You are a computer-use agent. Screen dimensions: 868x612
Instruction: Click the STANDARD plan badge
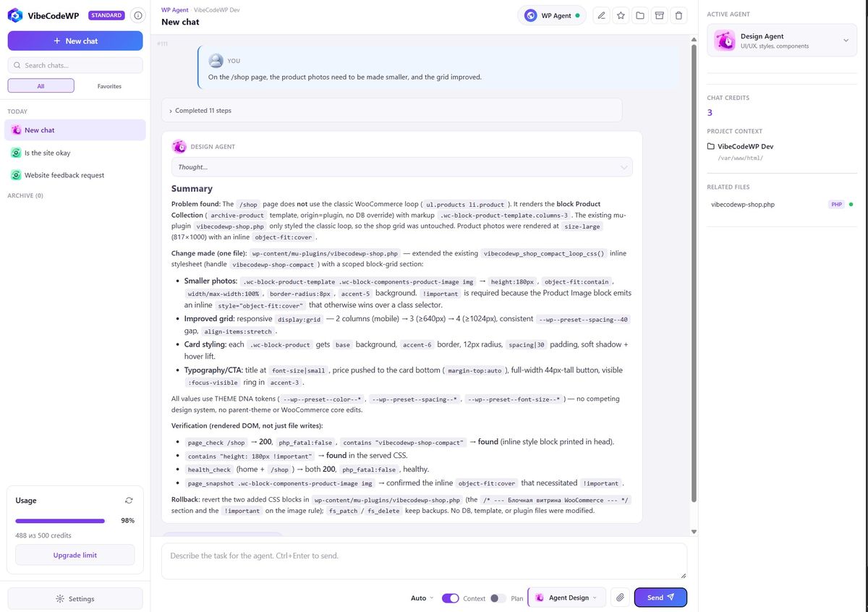coord(106,15)
